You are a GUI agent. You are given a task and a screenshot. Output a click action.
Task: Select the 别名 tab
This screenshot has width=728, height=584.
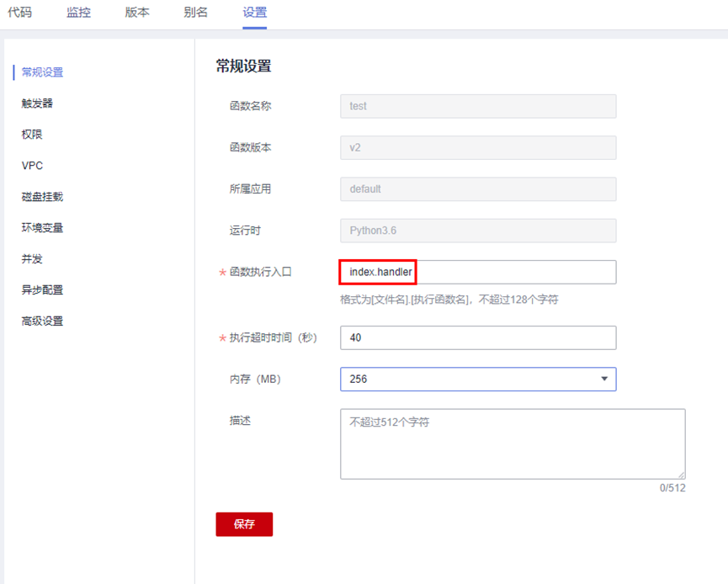tap(195, 13)
